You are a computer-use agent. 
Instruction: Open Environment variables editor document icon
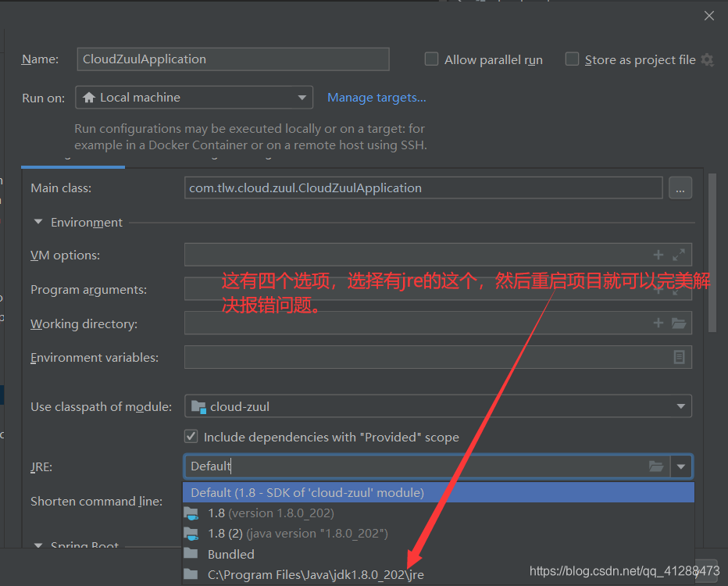pos(679,357)
